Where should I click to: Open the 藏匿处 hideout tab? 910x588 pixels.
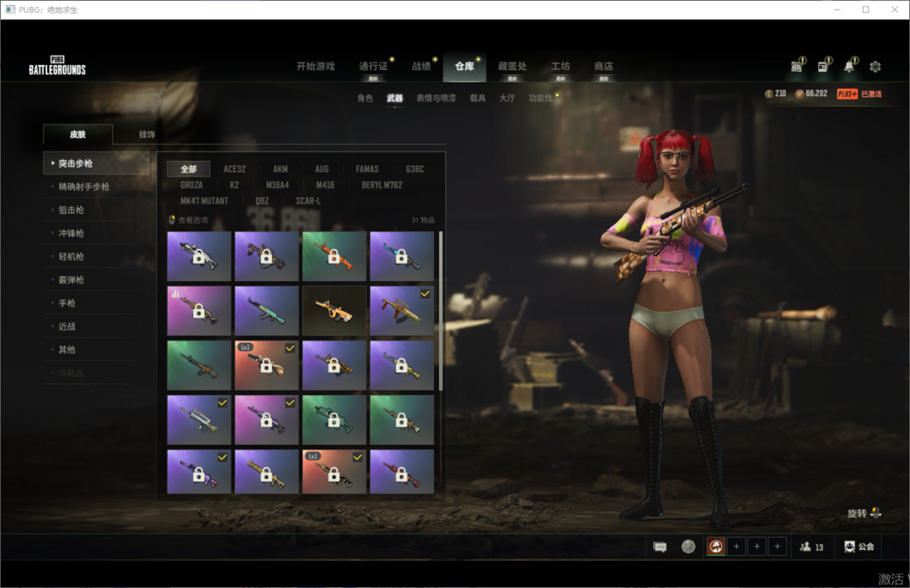click(x=512, y=67)
